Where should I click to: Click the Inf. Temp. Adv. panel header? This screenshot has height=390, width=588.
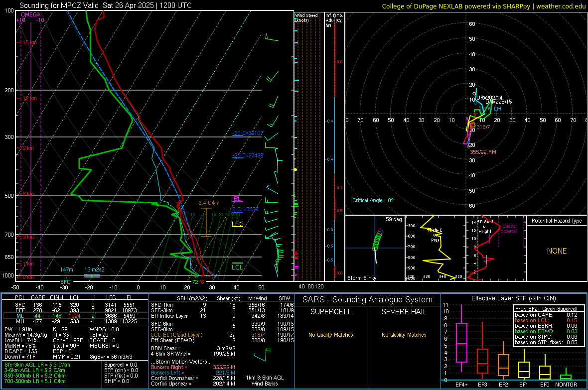pyautogui.click(x=334, y=20)
